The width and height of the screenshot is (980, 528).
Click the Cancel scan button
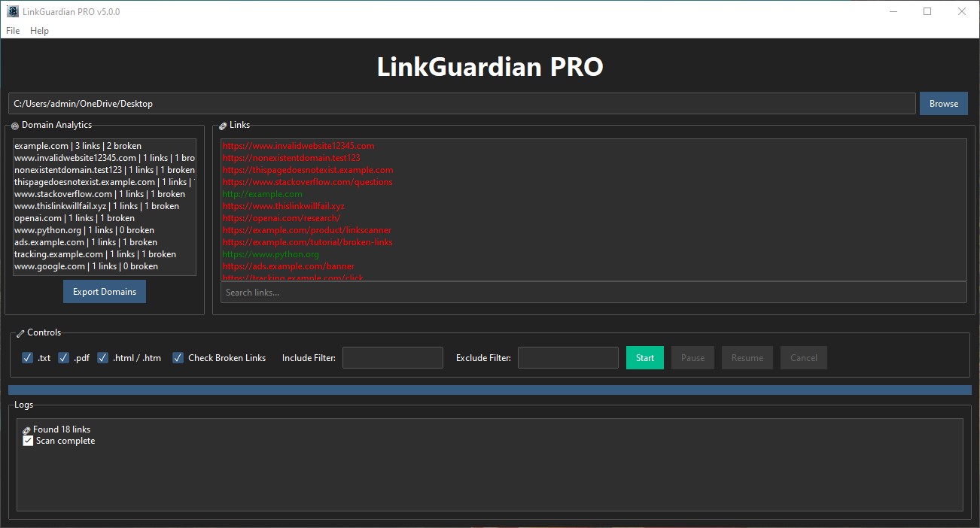(803, 357)
